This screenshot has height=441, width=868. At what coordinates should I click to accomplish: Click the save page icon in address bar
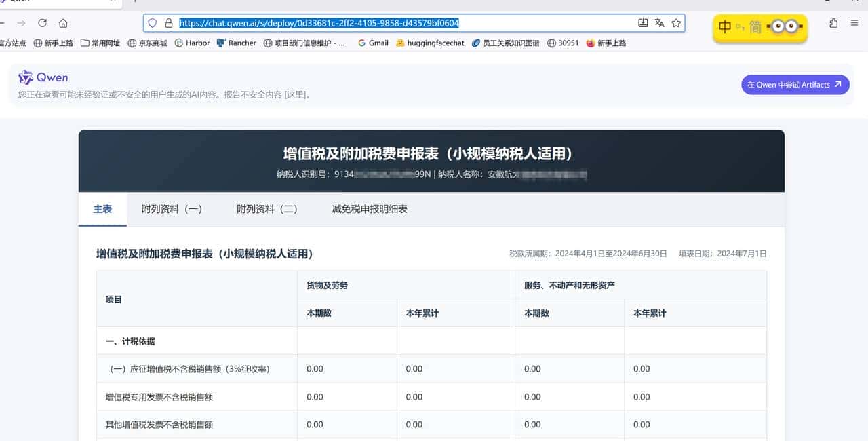point(642,22)
